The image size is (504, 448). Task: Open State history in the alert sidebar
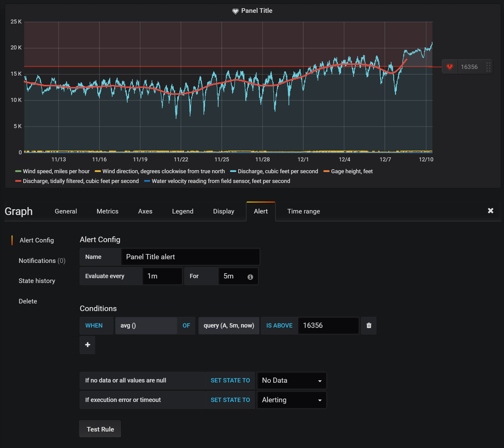[37, 281]
